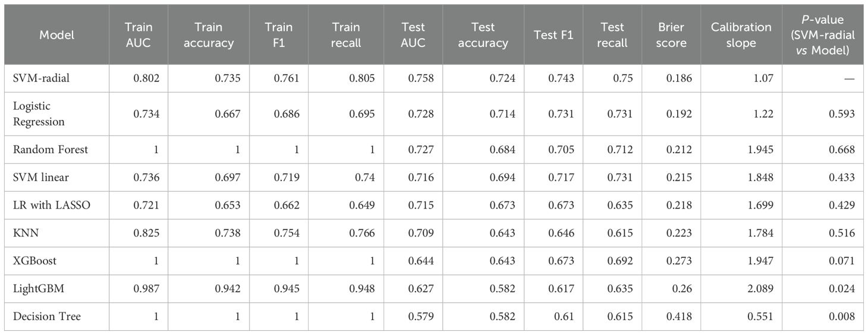The image size is (868, 335).
Task: Click the SVM-radial row label
Action: click(39, 78)
